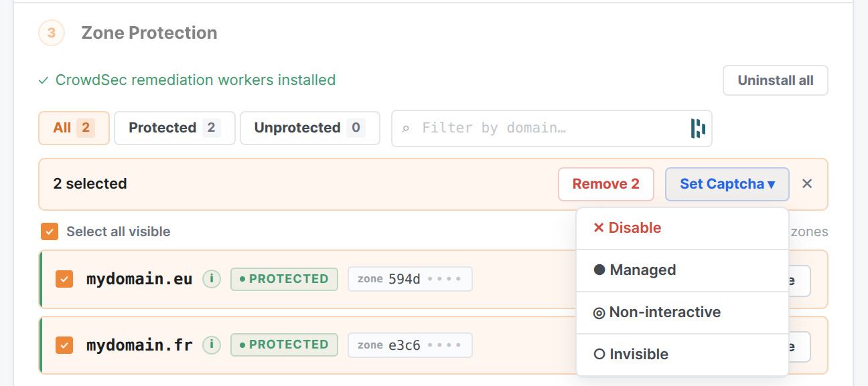This screenshot has width=868, height=386.
Task: Click the password manager icon in filter field
Action: tap(698, 128)
